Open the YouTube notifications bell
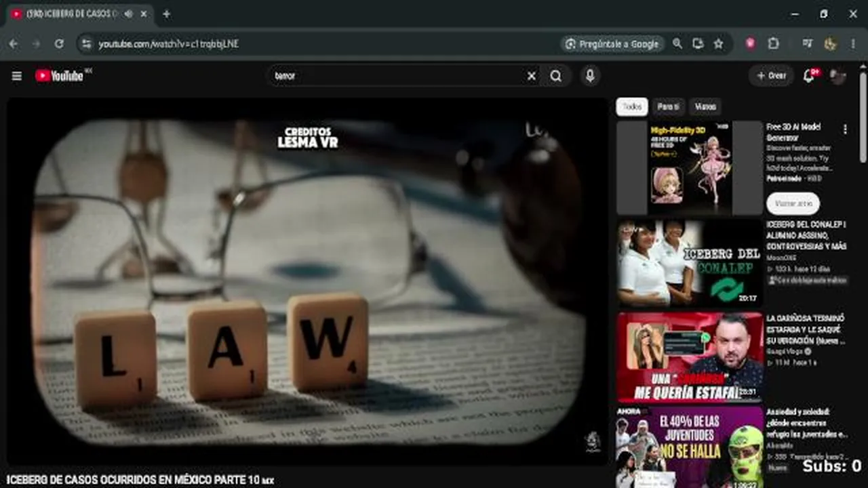868x488 pixels. (x=808, y=76)
